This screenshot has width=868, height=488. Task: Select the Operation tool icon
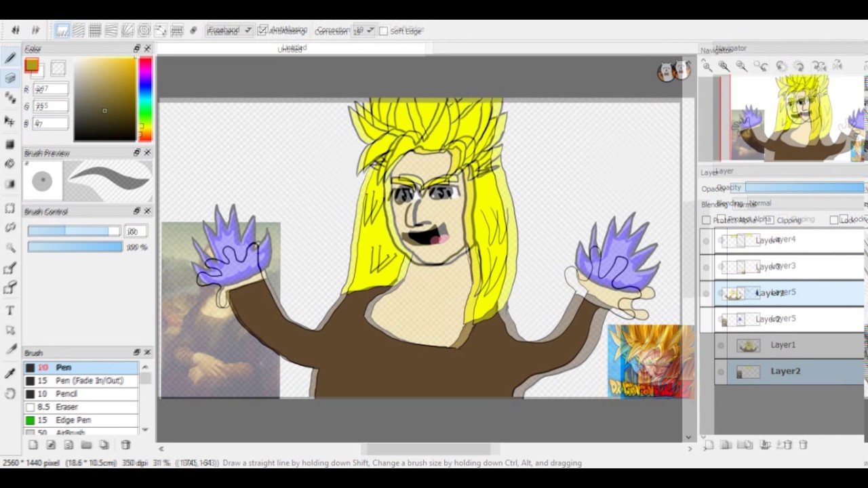tap(10, 330)
